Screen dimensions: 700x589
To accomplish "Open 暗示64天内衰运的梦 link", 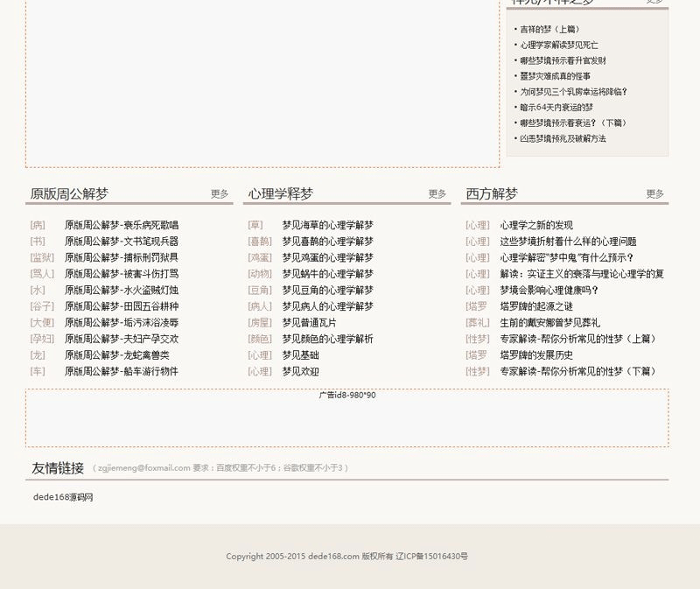I will click(x=556, y=108).
